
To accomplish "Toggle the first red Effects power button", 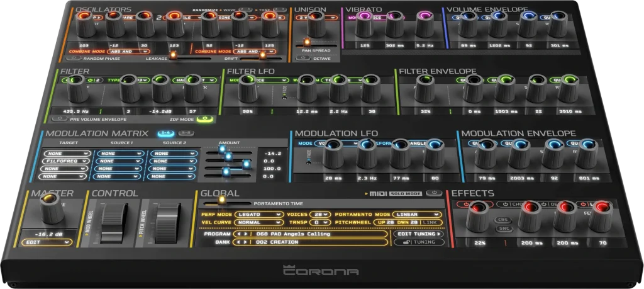I will click(x=466, y=204).
